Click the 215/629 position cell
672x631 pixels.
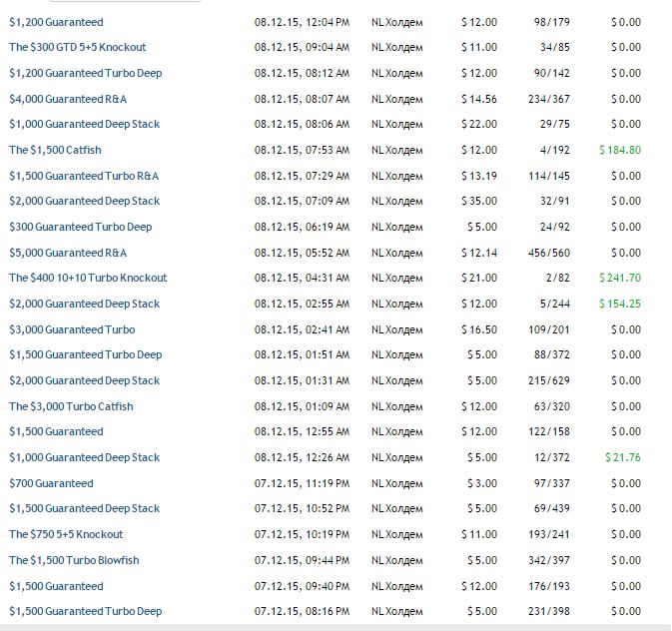(x=549, y=380)
